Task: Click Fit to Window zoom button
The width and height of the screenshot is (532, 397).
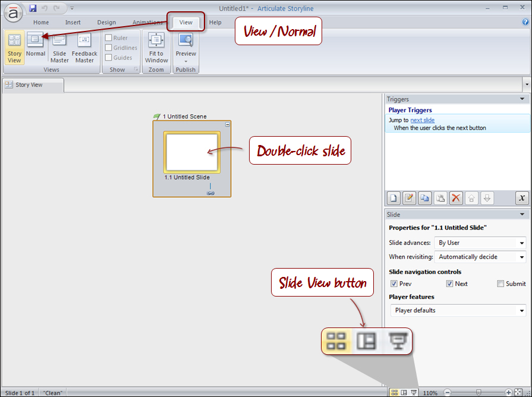Action: 156,48
